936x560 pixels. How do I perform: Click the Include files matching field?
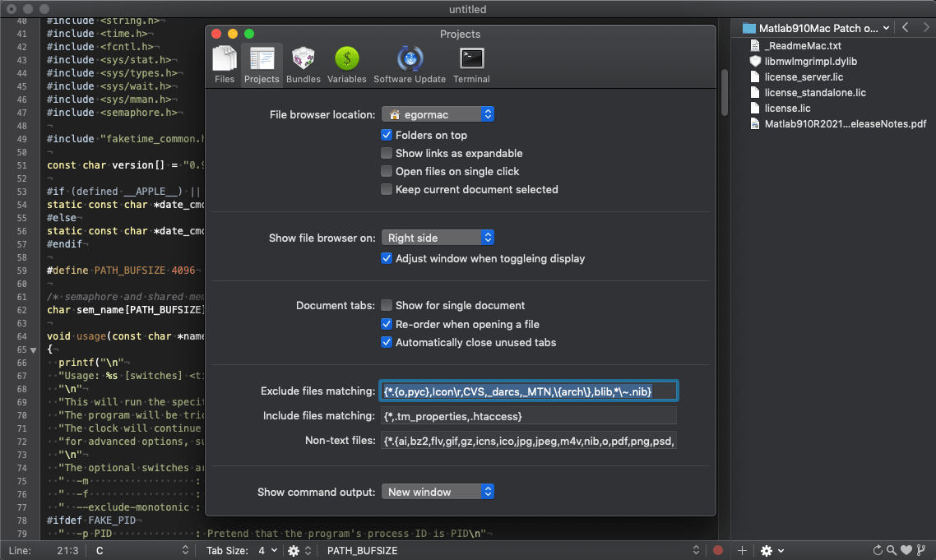(528, 415)
